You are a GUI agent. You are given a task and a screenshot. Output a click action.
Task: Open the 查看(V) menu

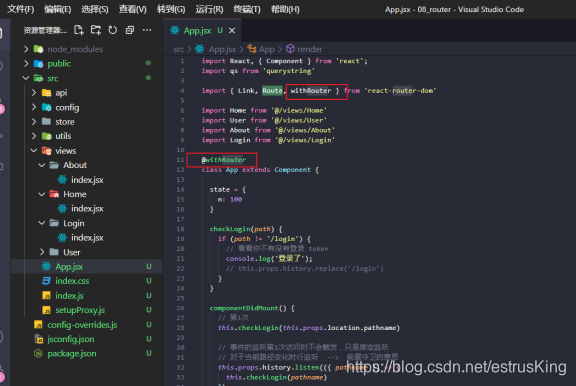[x=133, y=9]
